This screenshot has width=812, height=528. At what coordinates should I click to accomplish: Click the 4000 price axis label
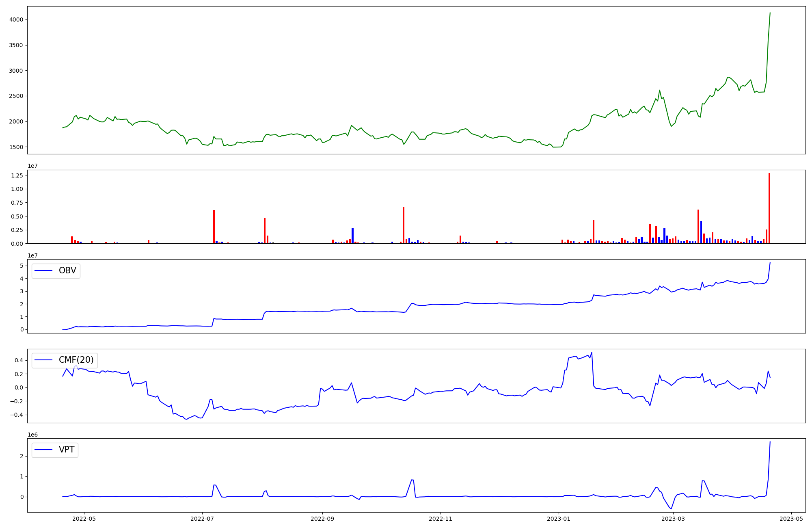click(x=16, y=19)
